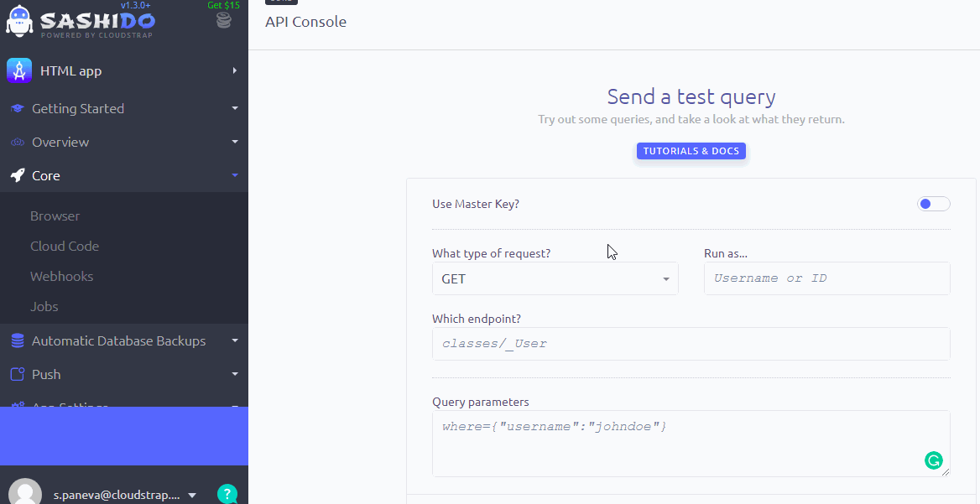Open the teal help question mark
The width and height of the screenshot is (980, 504).
click(227, 494)
